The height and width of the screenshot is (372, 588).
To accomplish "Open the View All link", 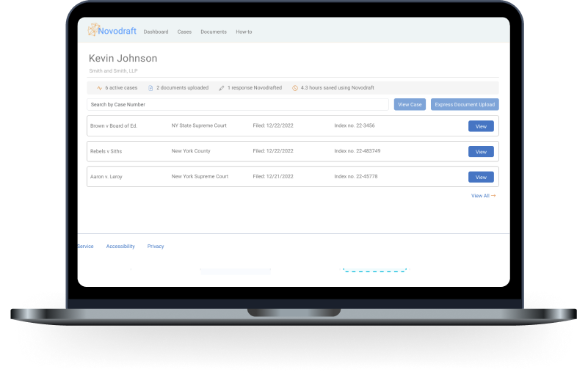I will pos(480,196).
